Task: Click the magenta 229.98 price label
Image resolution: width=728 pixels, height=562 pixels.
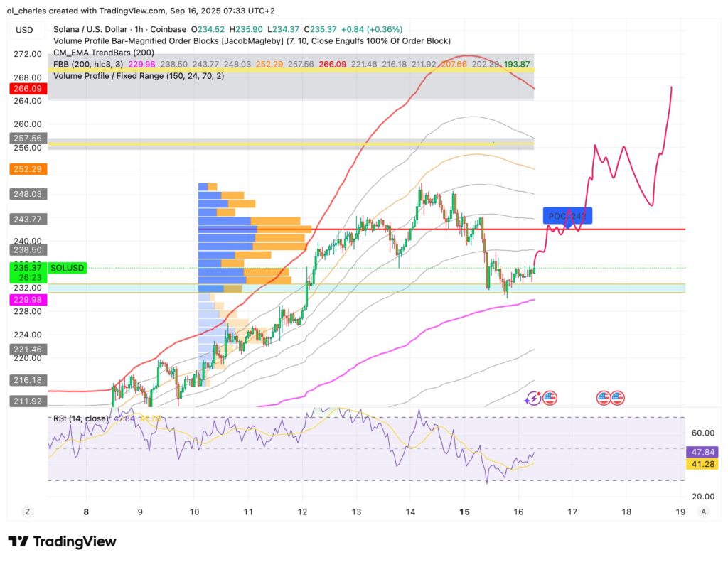Action: pos(28,300)
